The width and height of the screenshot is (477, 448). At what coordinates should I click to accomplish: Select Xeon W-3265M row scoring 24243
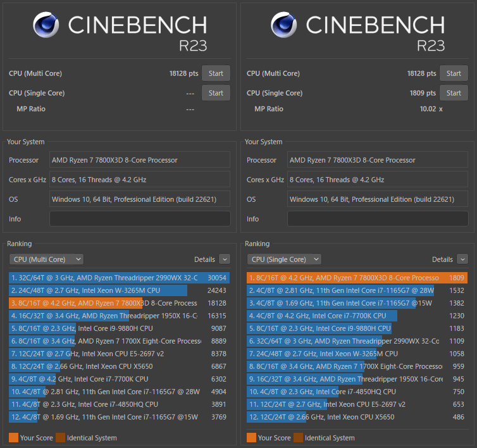tap(119, 290)
